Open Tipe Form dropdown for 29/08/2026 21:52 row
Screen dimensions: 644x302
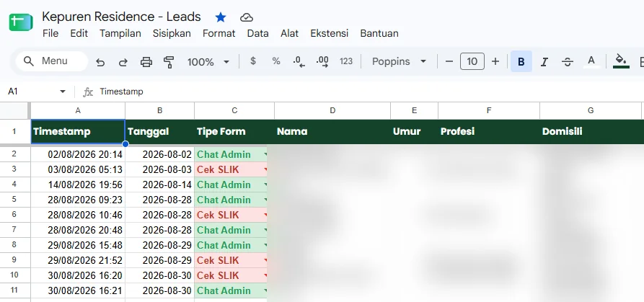coord(265,261)
